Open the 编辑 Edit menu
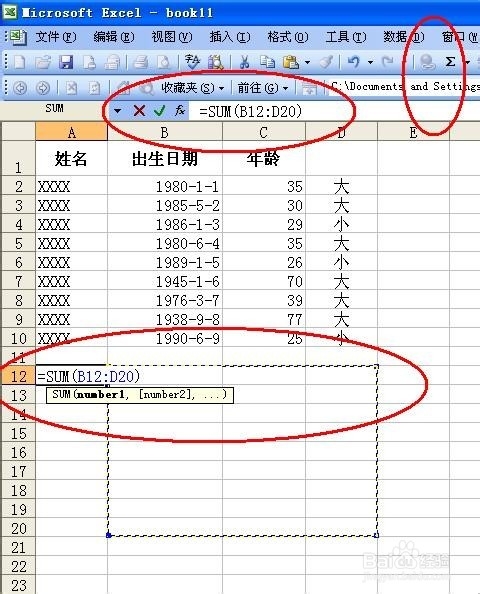This screenshot has height=594, width=480. (114, 37)
